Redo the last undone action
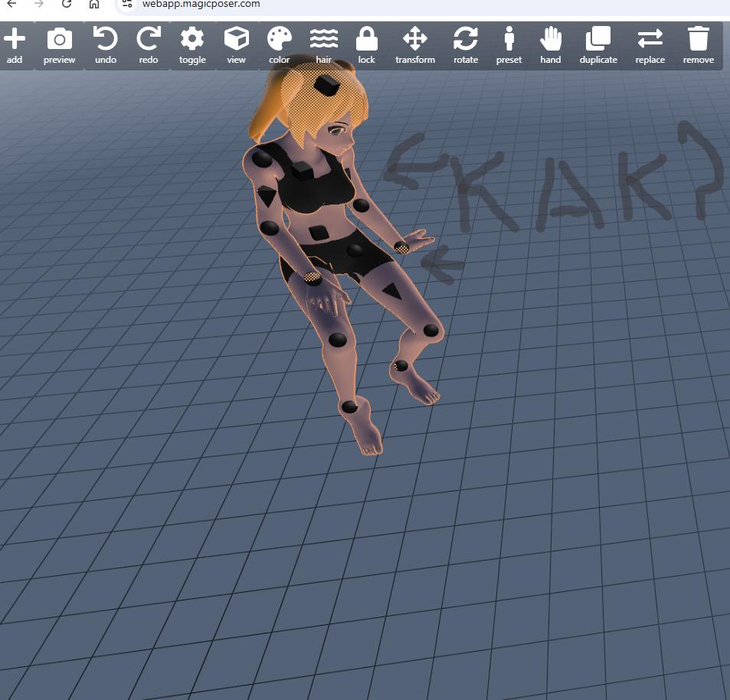The height and width of the screenshot is (700, 730). coord(149,46)
